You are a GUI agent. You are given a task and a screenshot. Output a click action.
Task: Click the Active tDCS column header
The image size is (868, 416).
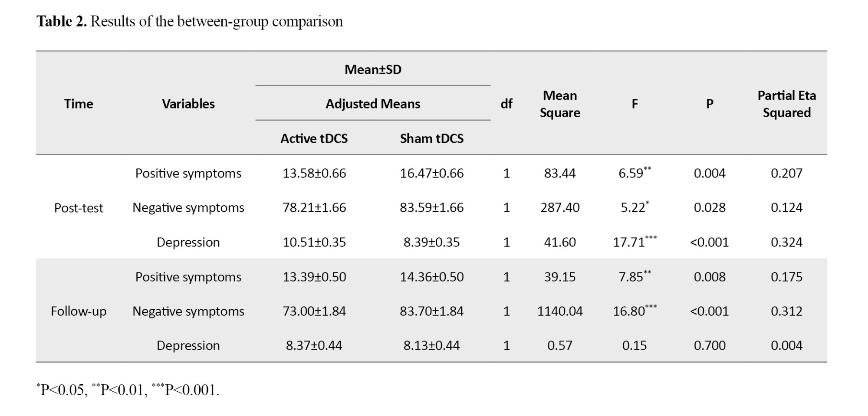pyautogui.click(x=314, y=138)
